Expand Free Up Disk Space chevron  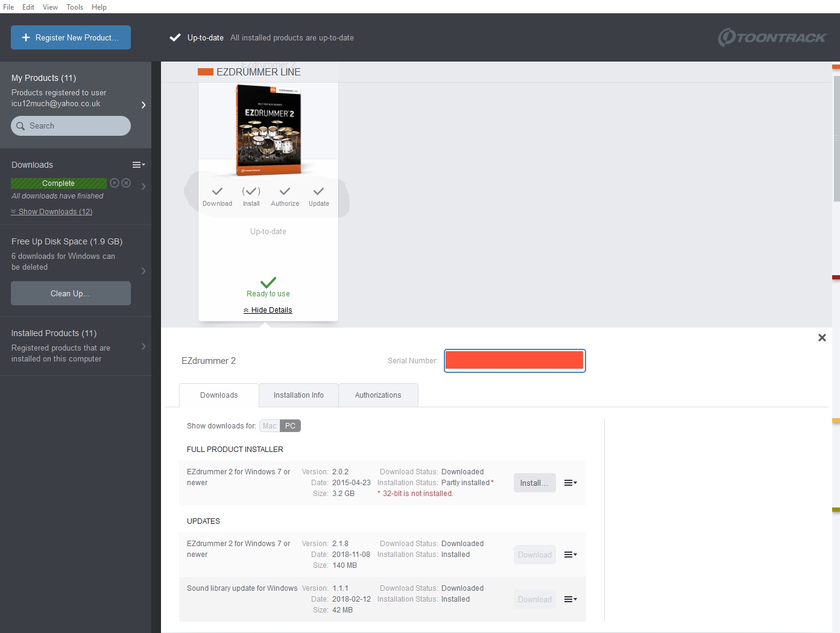pyautogui.click(x=144, y=271)
